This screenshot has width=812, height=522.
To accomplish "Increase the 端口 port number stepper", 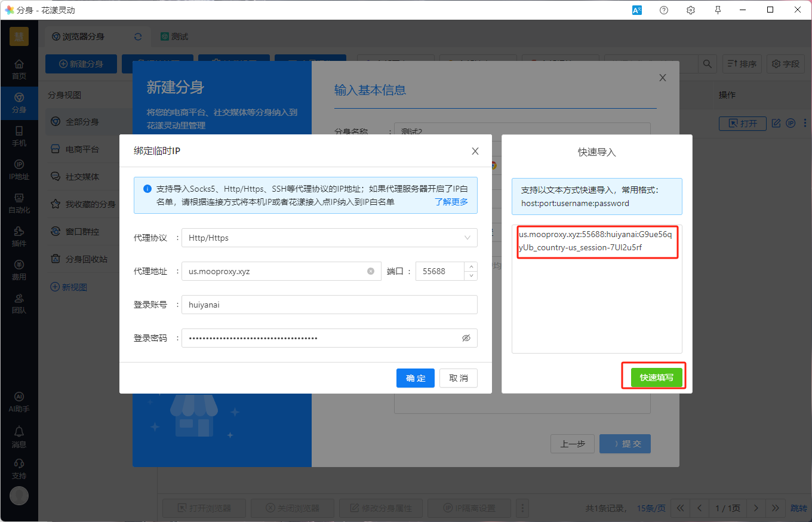I will (471, 267).
